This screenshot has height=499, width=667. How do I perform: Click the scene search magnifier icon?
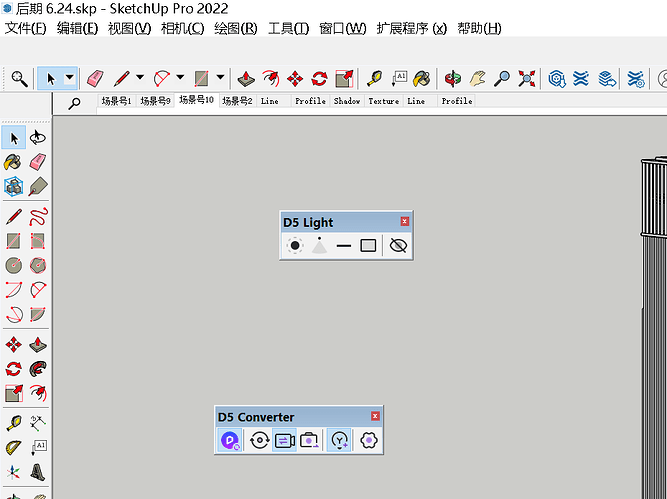[74, 103]
